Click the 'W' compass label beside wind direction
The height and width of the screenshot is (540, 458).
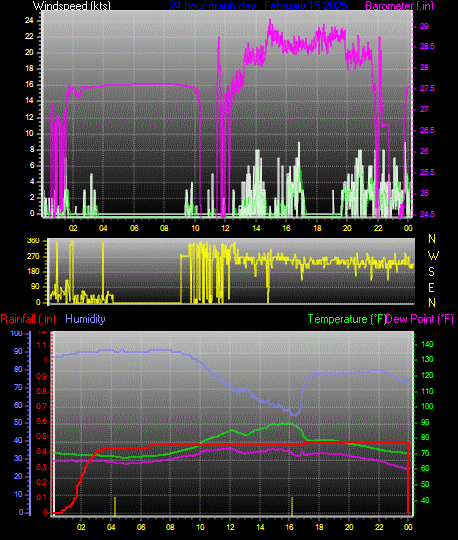(x=433, y=256)
